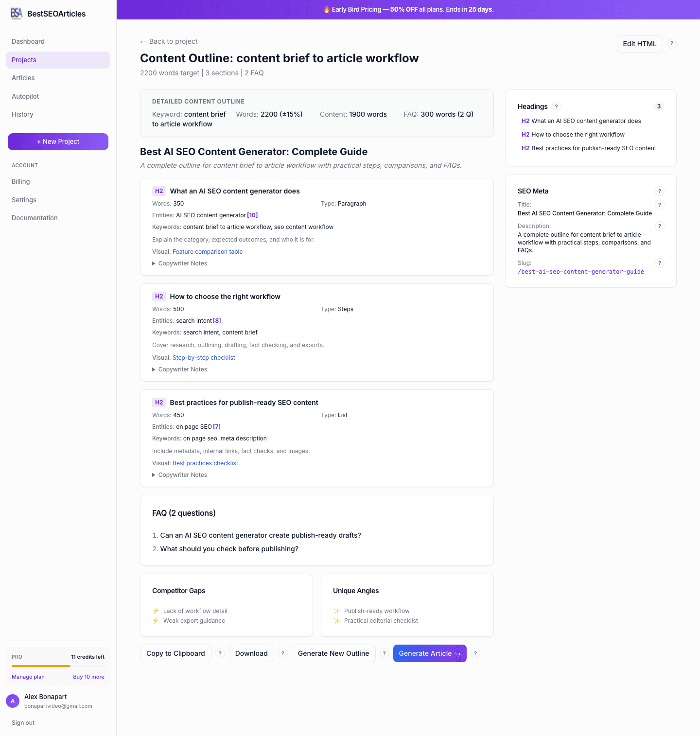Switch to Articles in the sidebar
Viewport: 700px width, 736px height.
point(23,78)
